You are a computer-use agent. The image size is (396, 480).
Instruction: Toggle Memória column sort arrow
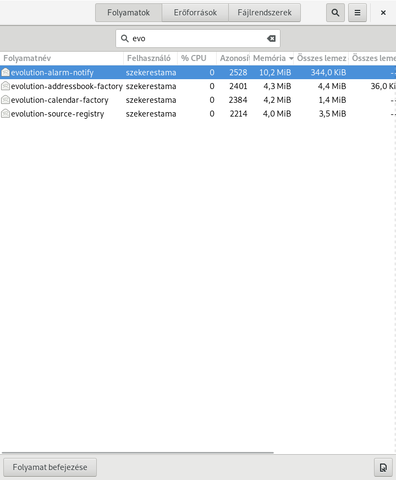pyautogui.click(x=291, y=59)
